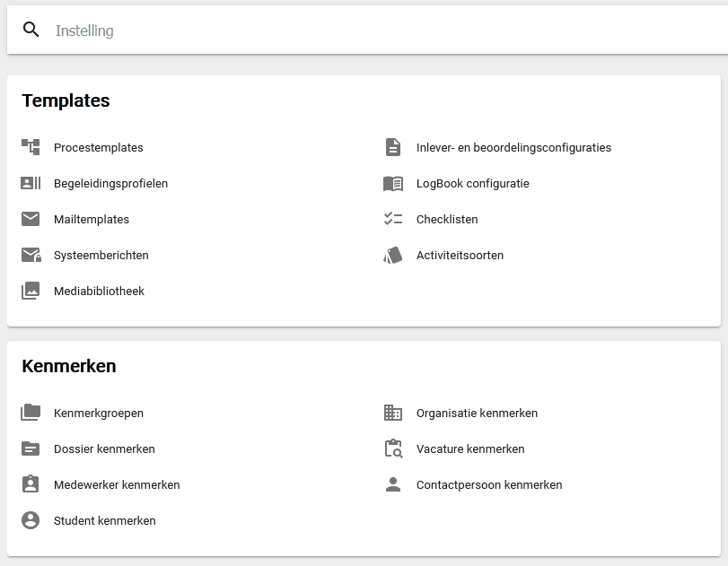Open Kenmerkgroepen
Viewport: 728px width, 566px height.
pos(99,413)
